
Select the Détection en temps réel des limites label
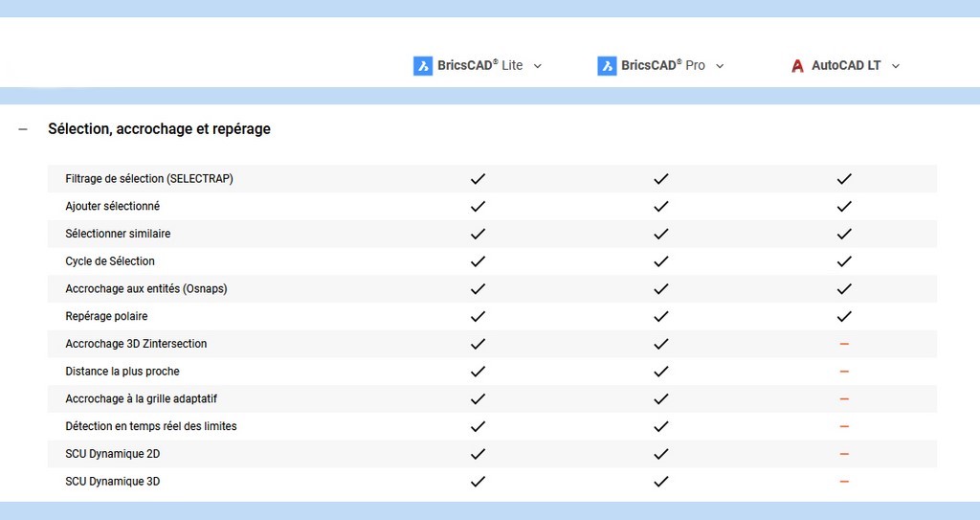tap(151, 426)
